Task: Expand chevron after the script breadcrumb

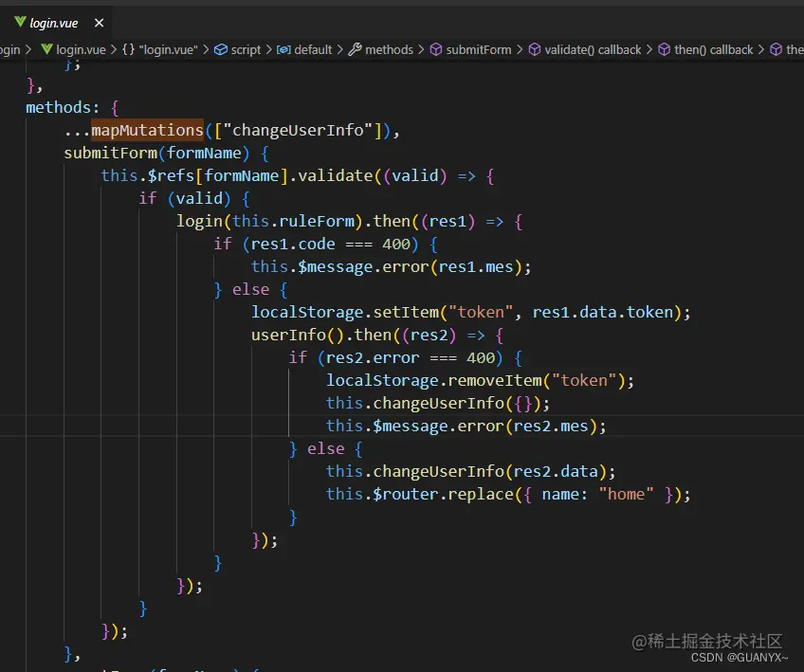Action: [268, 49]
